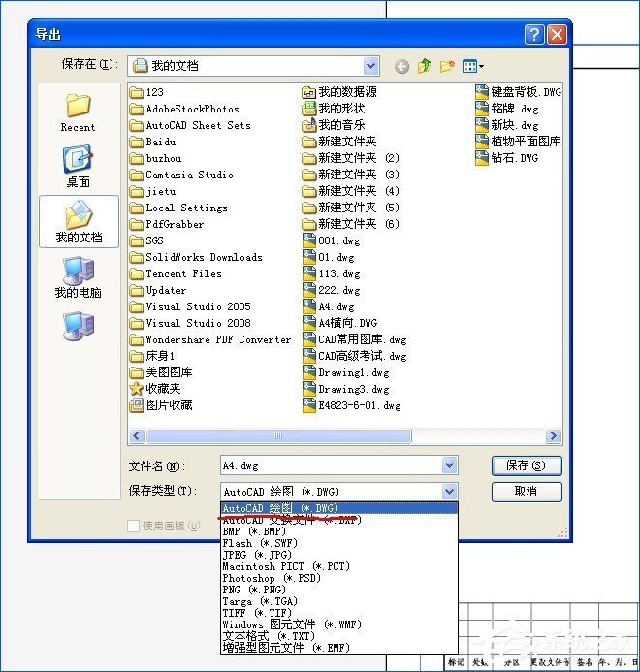
Task: Select the 植物平面图库 file
Action: (518, 141)
